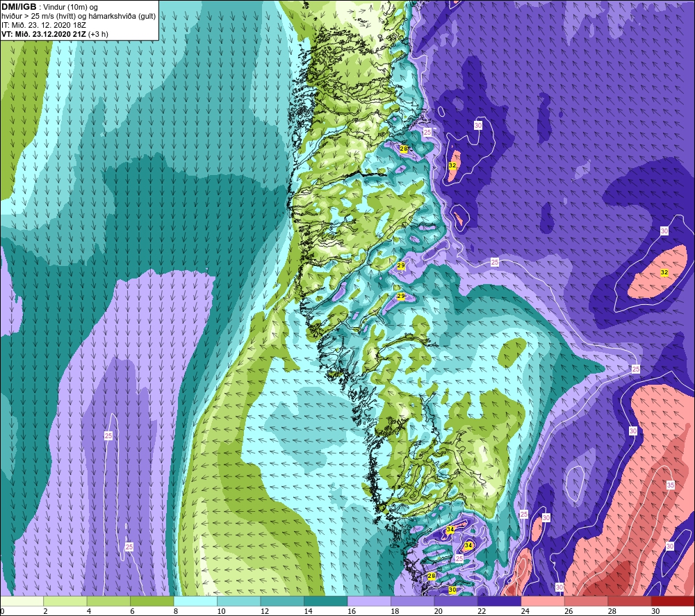Image resolution: width=695 pixels, height=616 pixels.
Task: Click the 'DMI/IGB : Vindur (10m) og' title line
Action: (49, 7)
